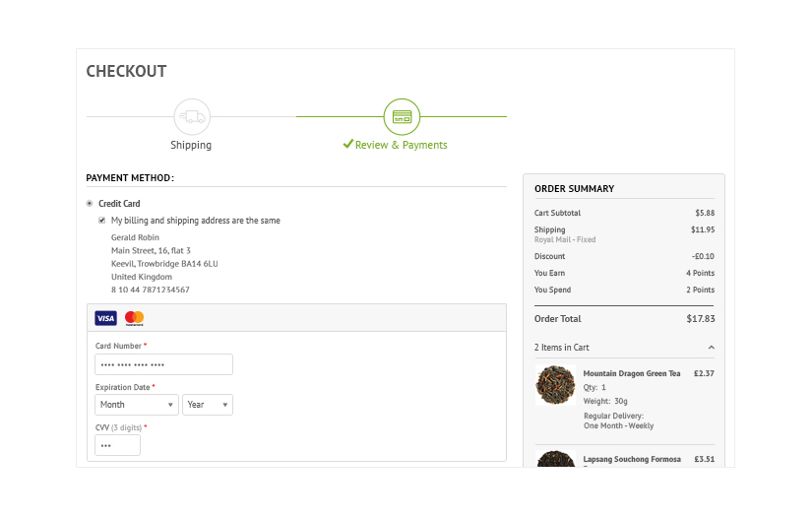Collapse the 2 Items in Cart section
This screenshot has width=812, height=517.
711,348
